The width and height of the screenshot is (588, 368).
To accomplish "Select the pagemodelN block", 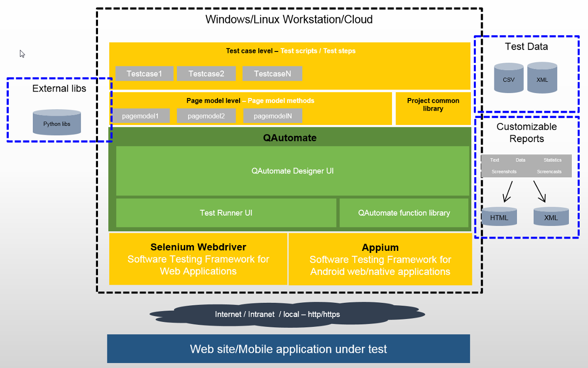I will click(272, 116).
